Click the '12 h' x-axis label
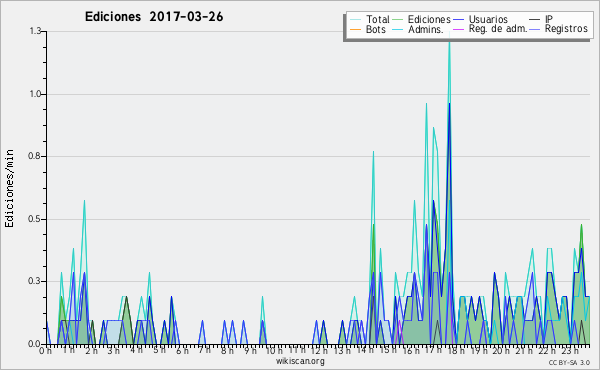The image size is (600, 370). click(x=319, y=351)
